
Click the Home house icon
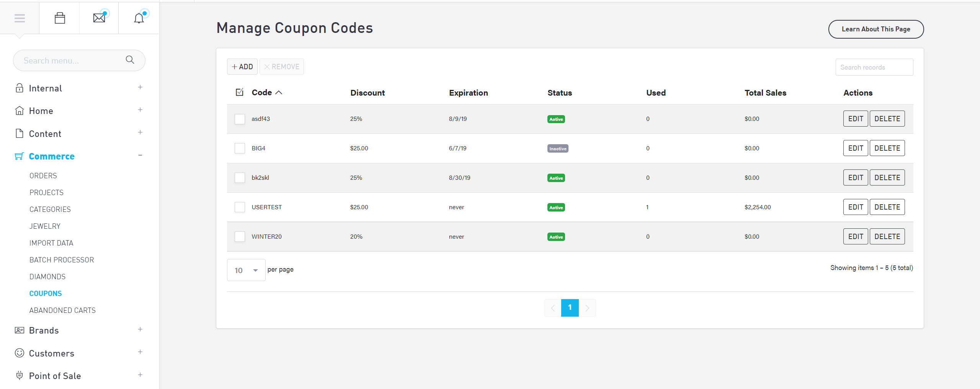(19, 111)
